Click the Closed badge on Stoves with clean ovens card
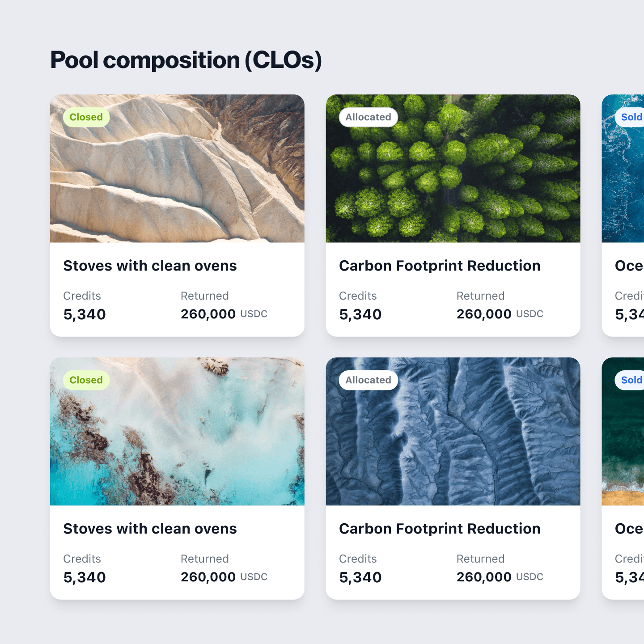Screen dimensions: 644x644 click(x=86, y=117)
